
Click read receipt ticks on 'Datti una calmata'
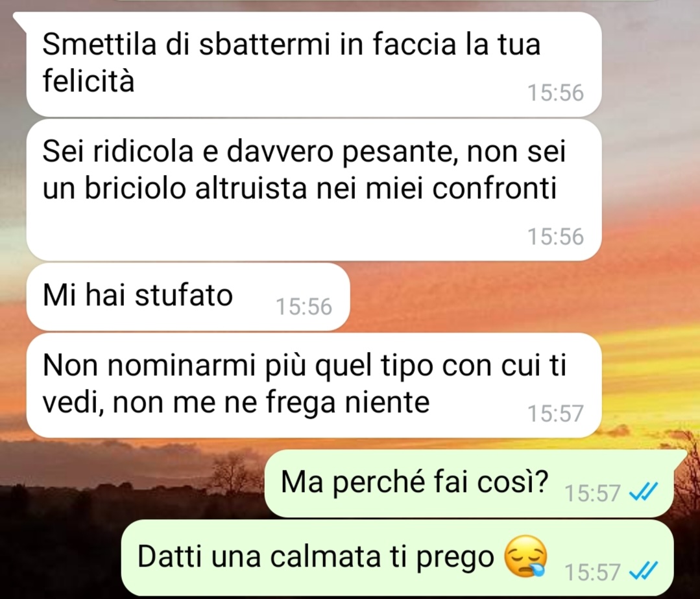coord(643,571)
